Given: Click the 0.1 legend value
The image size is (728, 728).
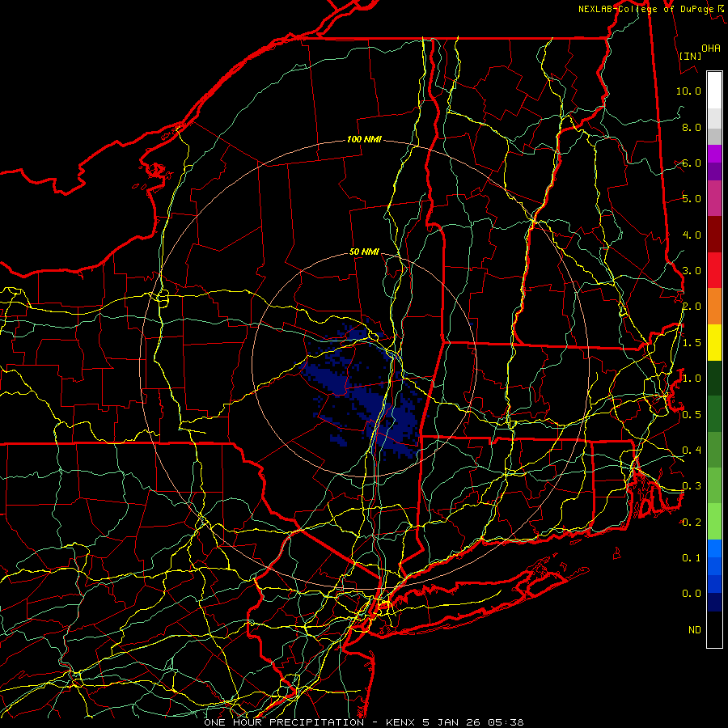Looking at the screenshot, I should (692, 557).
